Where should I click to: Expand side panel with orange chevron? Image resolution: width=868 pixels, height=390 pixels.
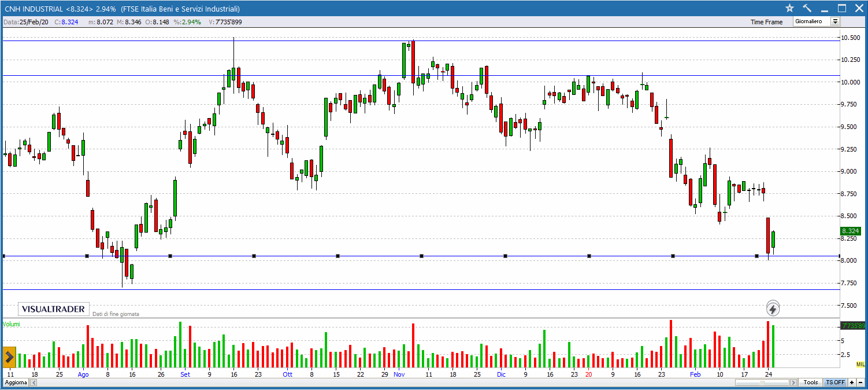pyautogui.click(x=9, y=356)
